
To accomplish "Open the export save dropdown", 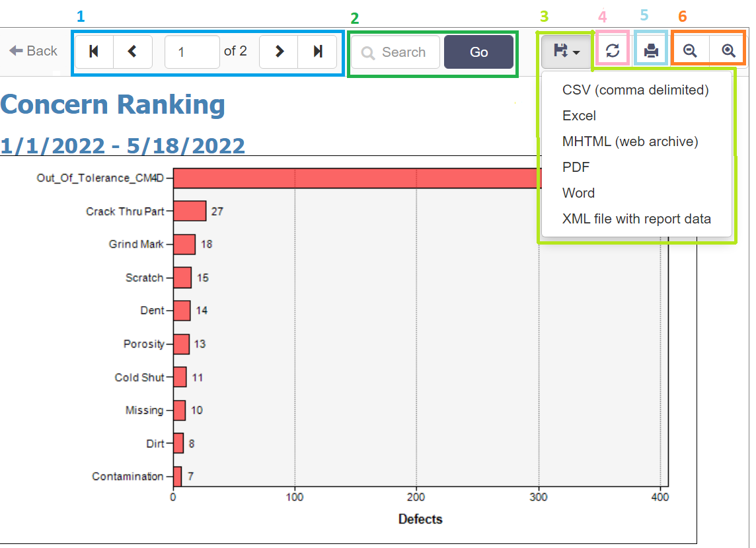I will coord(566,52).
